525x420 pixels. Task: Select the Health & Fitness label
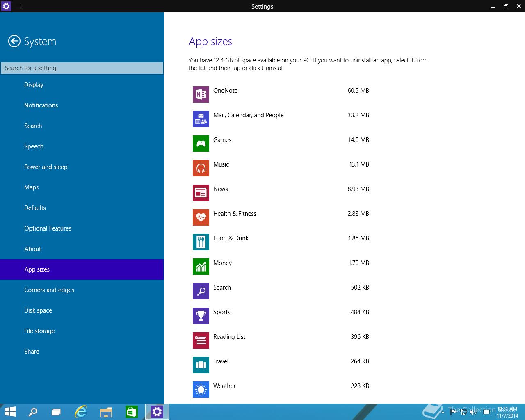pyautogui.click(x=235, y=214)
